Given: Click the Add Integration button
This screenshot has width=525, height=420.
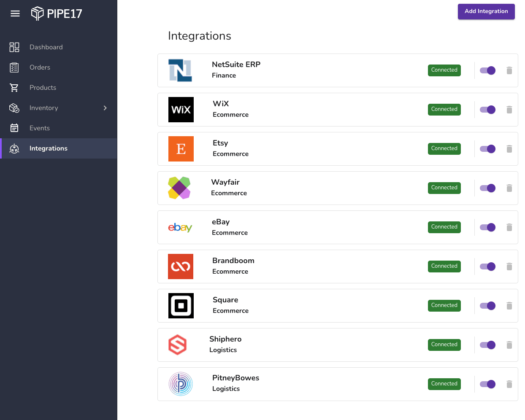Looking at the screenshot, I should click(486, 11).
